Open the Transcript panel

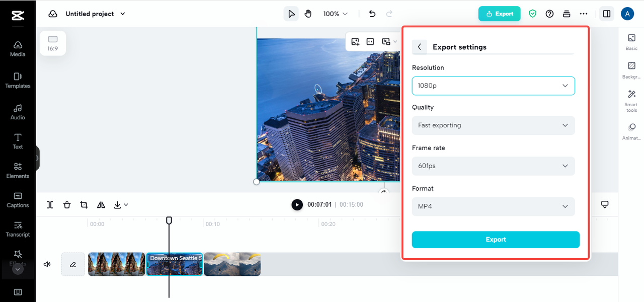tap(18, 229)
